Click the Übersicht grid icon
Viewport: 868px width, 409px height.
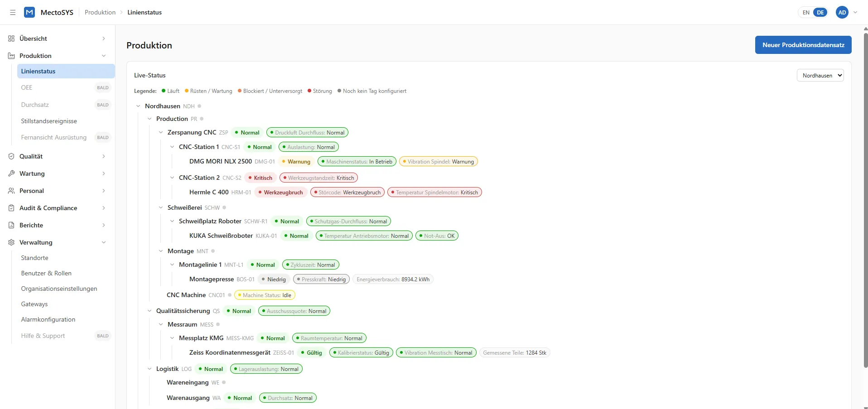[x=11, y=38]
